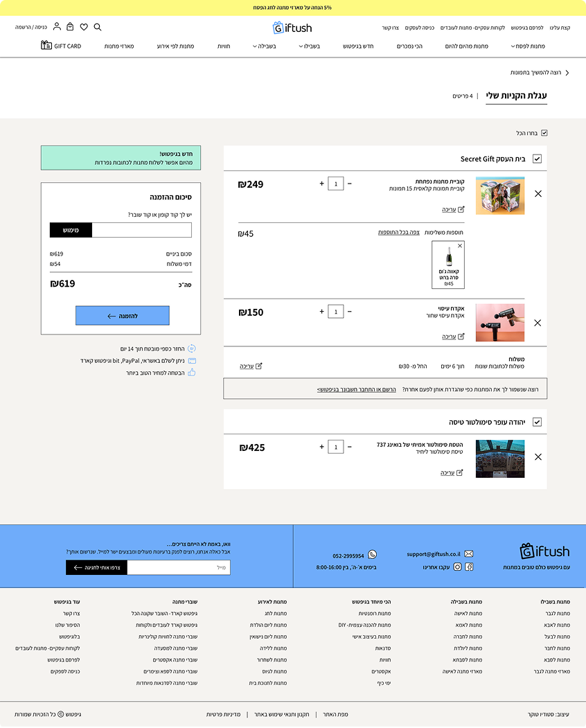This screenshot has width=586, height=728.
Task: Open the wishlist heart icon
Action: (x=84, y=27)
